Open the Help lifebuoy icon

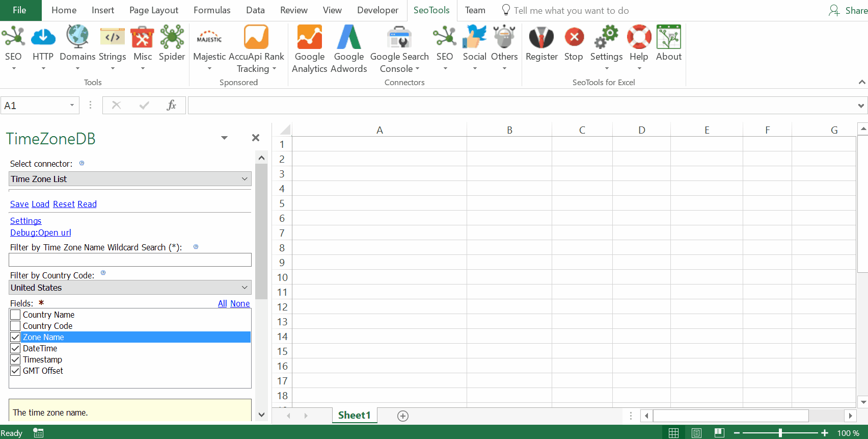639,37
